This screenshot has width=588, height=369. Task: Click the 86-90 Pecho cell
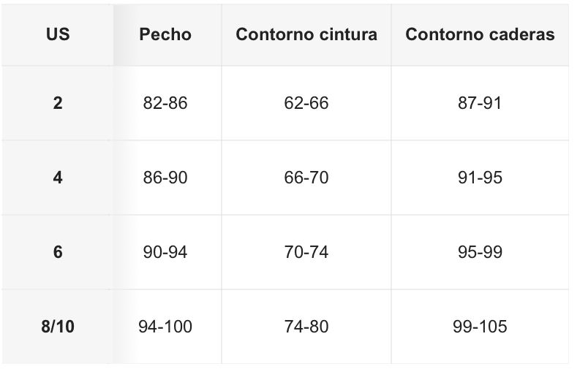[x=165, y=178]
